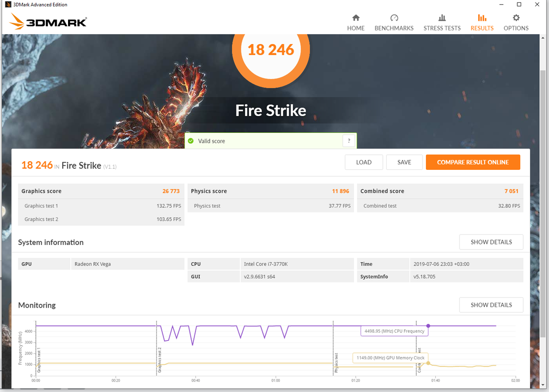549x392 pixels.
Task: Click the System information heading
Action: (x=51, y=242)
